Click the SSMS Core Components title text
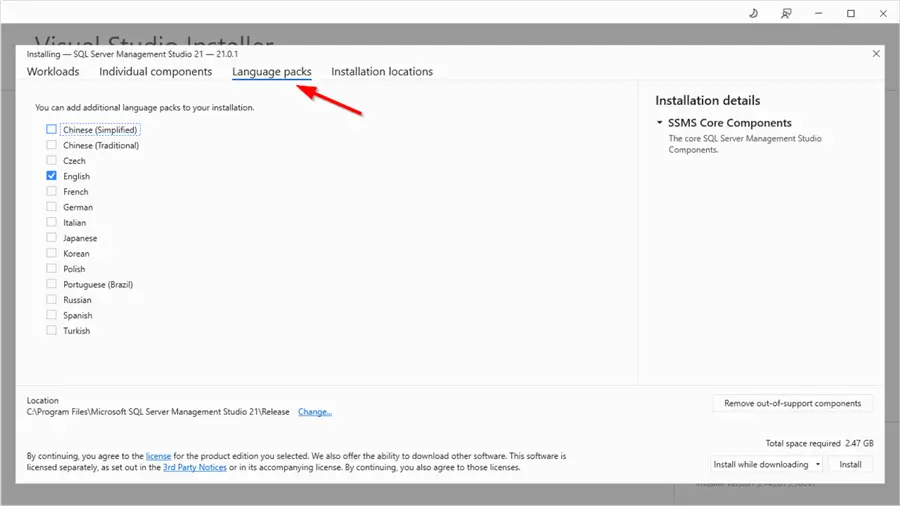 [730, 123]
